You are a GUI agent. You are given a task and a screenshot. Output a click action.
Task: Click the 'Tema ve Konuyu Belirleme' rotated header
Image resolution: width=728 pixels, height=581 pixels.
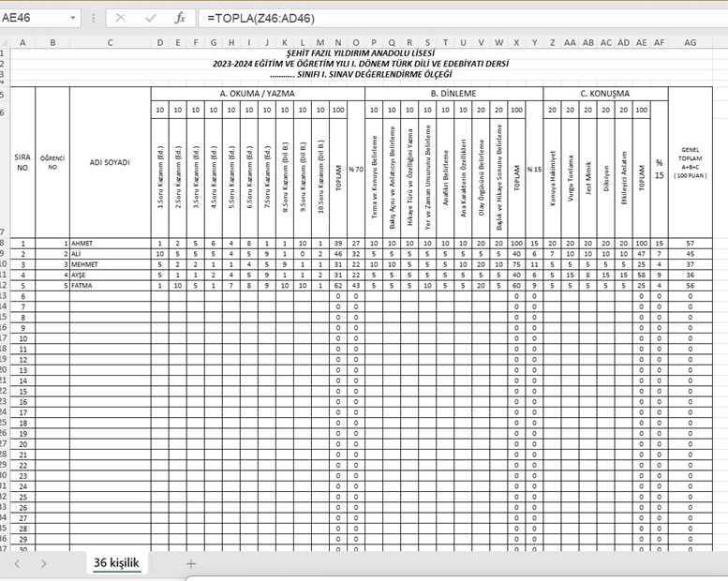tap(374, 177)
